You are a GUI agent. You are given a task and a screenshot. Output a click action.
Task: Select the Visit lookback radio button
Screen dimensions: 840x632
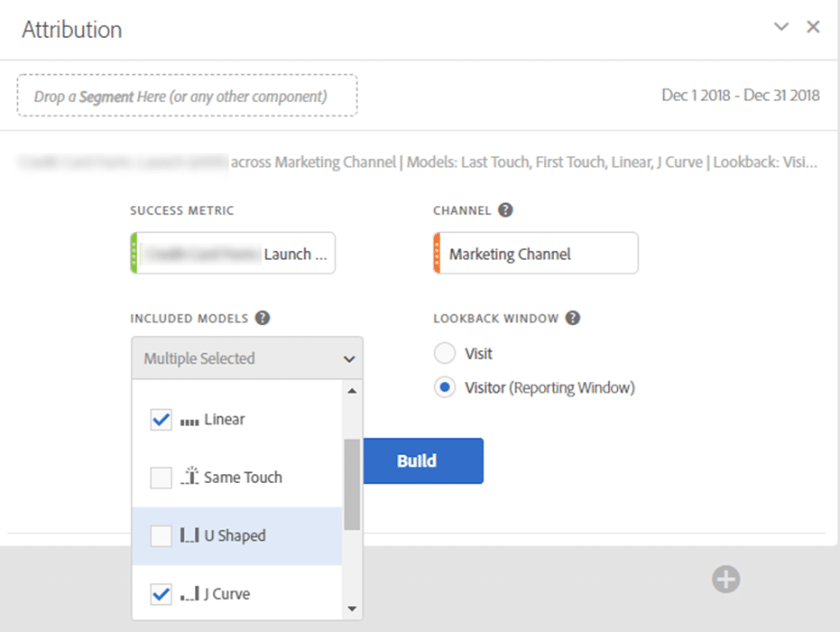tap(444, 353)
